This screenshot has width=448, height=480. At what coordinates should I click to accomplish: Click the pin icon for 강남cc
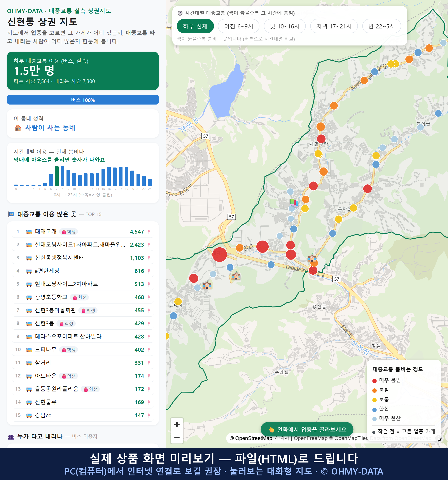click(x=149, y=415)
